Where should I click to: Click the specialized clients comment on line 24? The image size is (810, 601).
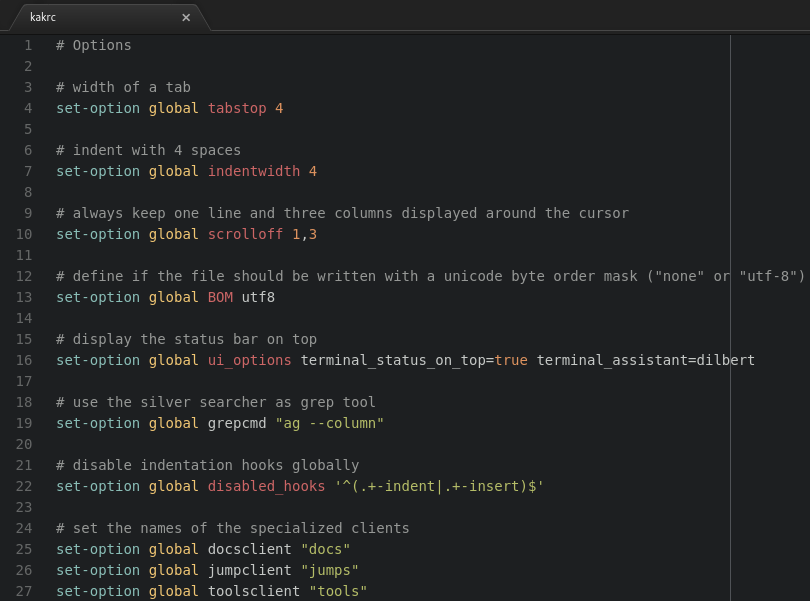[232, 528]
